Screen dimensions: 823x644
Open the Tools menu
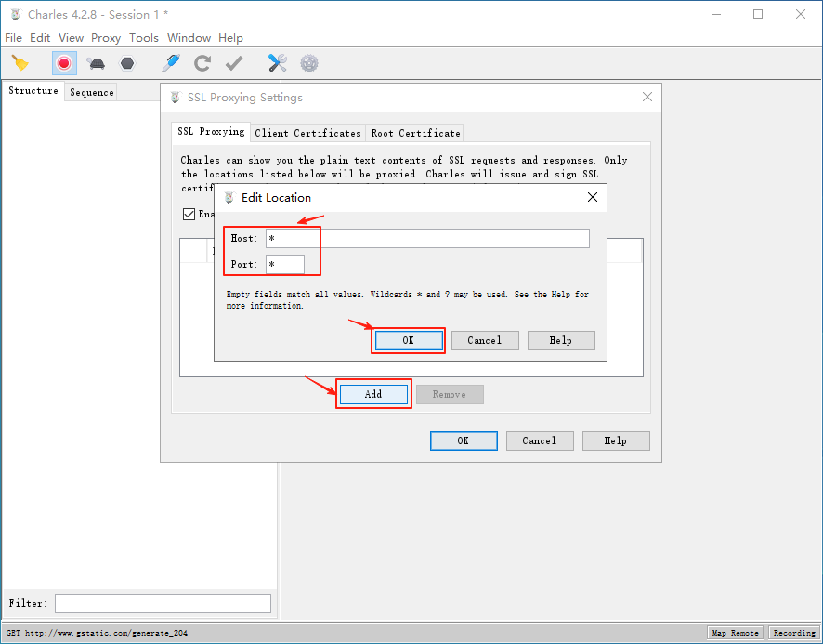tap(144, 38)
